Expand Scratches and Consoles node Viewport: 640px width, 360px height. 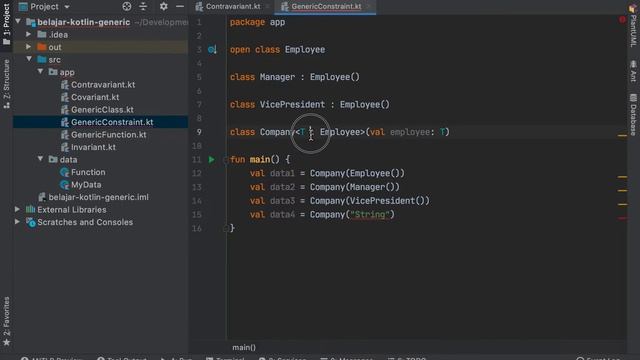click(x=18, y=222)
